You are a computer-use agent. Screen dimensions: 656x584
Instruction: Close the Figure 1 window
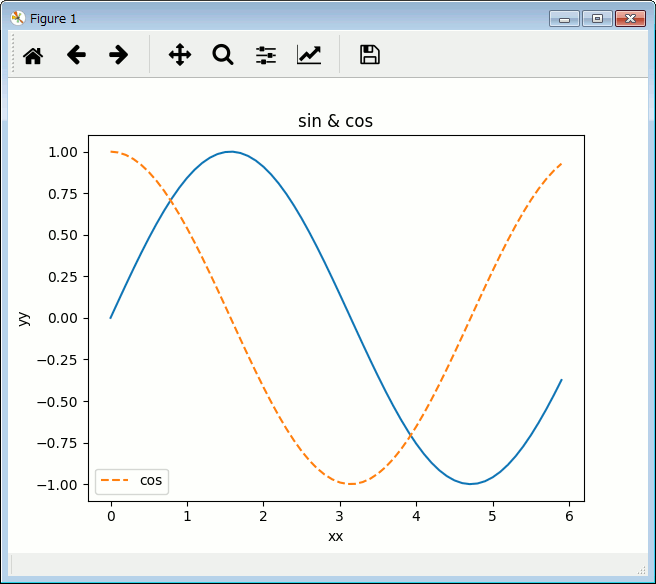point(629,18)
